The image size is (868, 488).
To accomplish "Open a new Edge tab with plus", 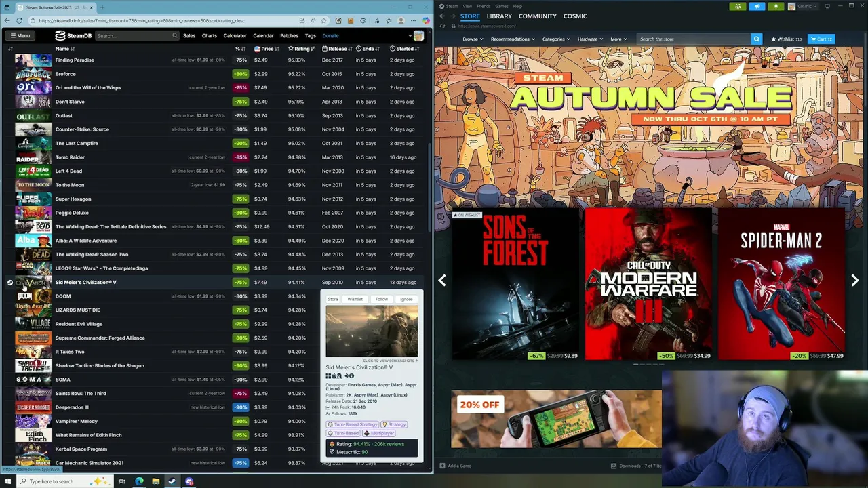I will coord(102,7).
